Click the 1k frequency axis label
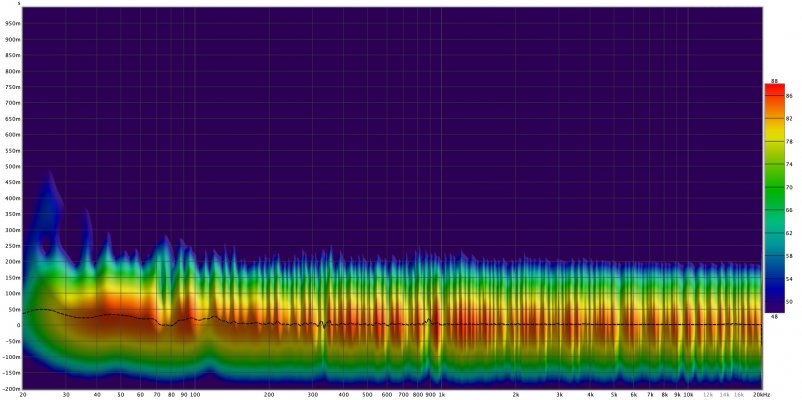 [x=441, y=395]
